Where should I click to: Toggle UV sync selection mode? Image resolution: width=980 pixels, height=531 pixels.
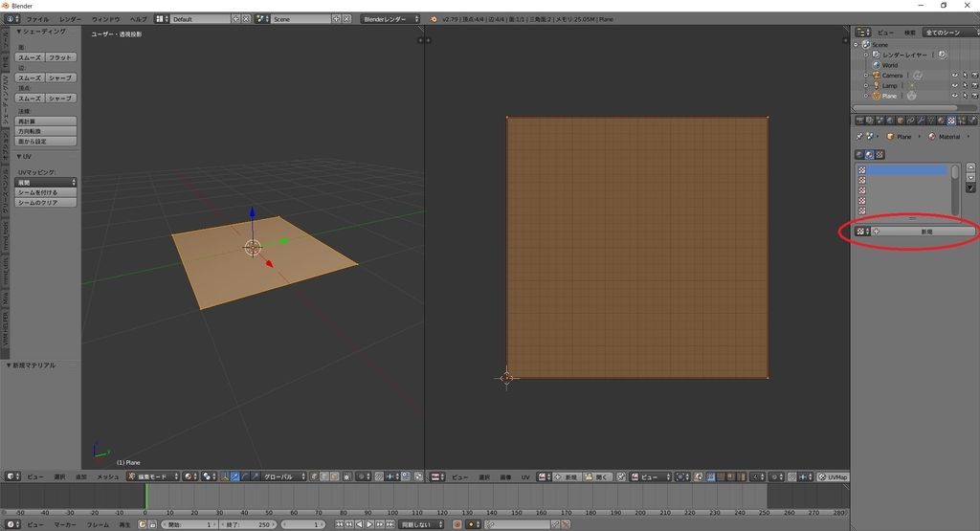[699, 477]
